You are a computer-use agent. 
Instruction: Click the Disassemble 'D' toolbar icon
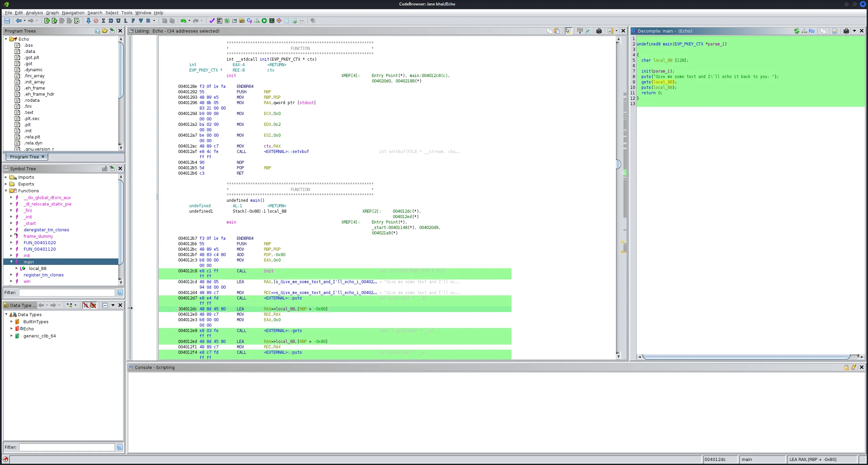(111, 21)
